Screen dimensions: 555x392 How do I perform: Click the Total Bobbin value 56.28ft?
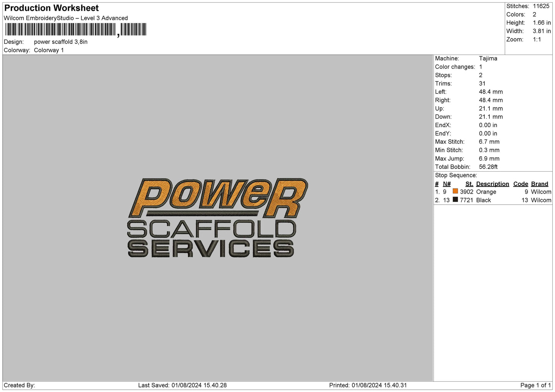click(488, 167)
